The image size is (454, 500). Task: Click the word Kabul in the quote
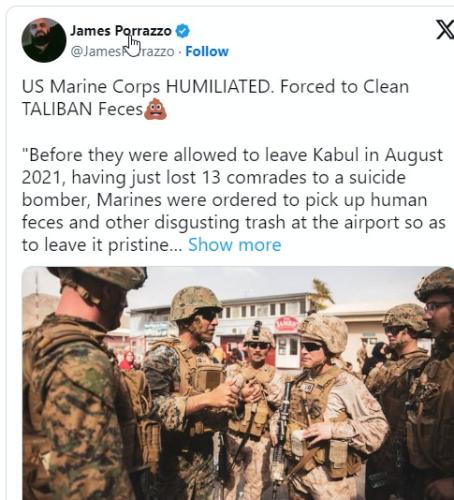tap(336, 155)
